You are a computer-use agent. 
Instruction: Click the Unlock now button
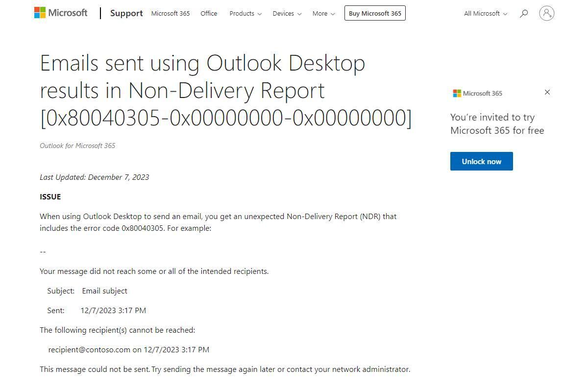tap(482, 161)
